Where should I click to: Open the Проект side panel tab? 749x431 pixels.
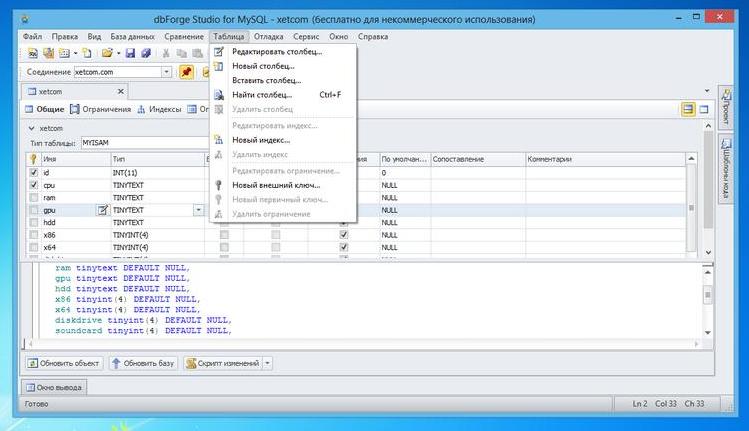pos(726,108)
